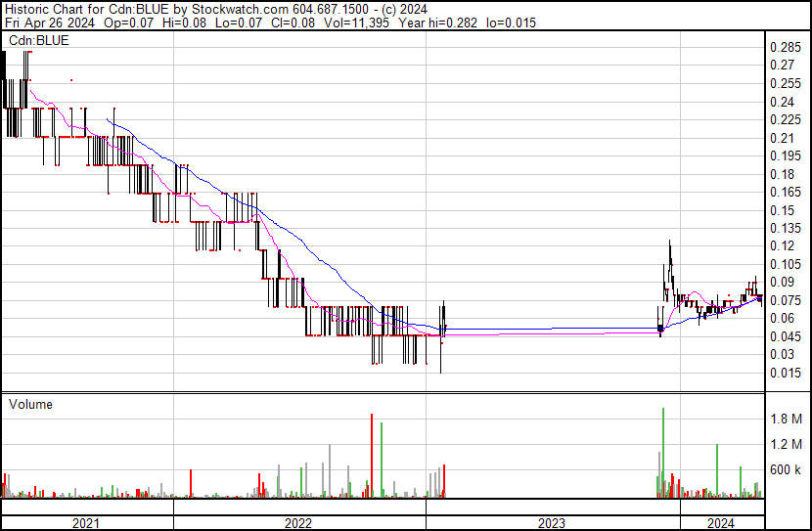The height and width of the screenshot is (531, 812).
Task: Click the 0.195 price axis label
Action: [x=785, y=155]
